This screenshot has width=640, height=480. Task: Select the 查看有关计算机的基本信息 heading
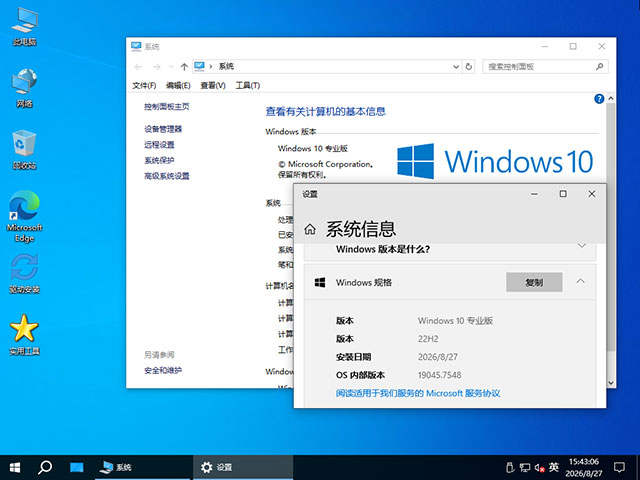(x=325, y=111)
